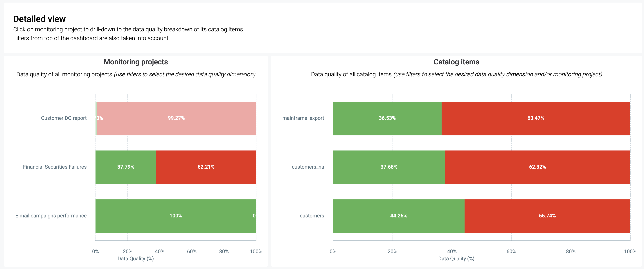
Task: Click the customers 44.26% green bar segment
Action: click(398, 216)
